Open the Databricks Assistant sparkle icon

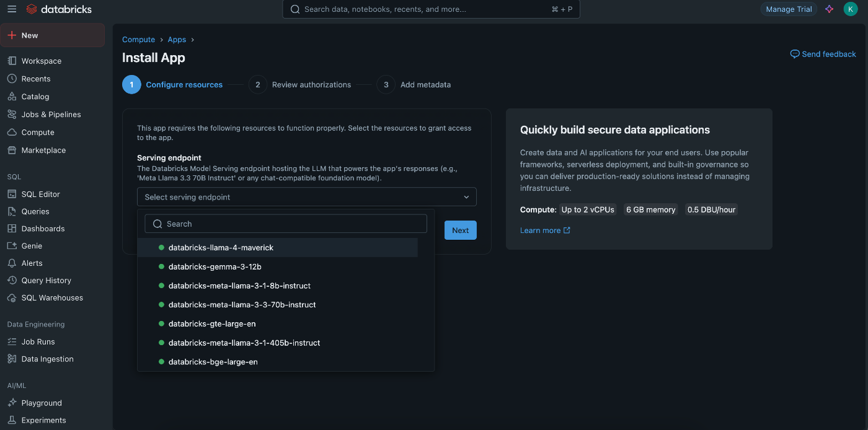829,9
